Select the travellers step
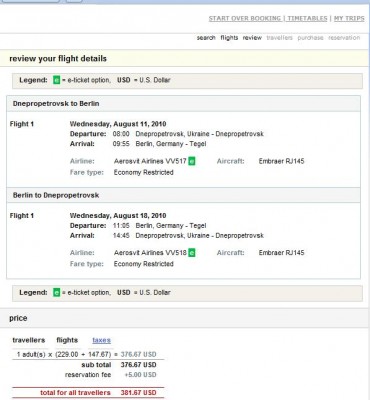The image size is (370, 400). point(279,38)
